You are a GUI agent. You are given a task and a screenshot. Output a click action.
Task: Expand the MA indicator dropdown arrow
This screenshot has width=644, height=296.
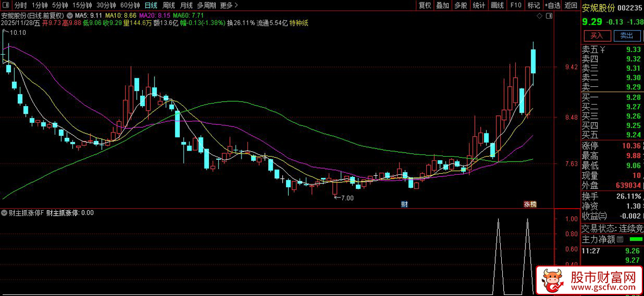coord(70,16)
